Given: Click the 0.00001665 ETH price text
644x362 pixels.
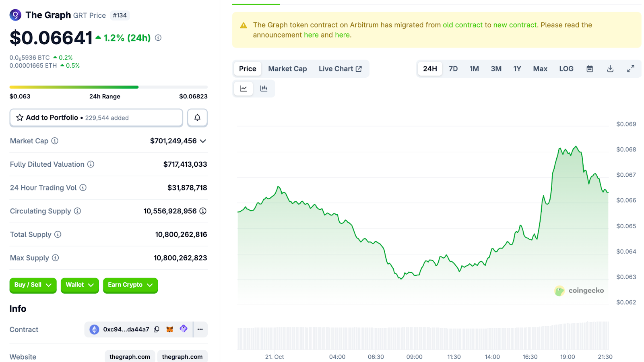Looking at the screenshot, I should pos(33,66).
